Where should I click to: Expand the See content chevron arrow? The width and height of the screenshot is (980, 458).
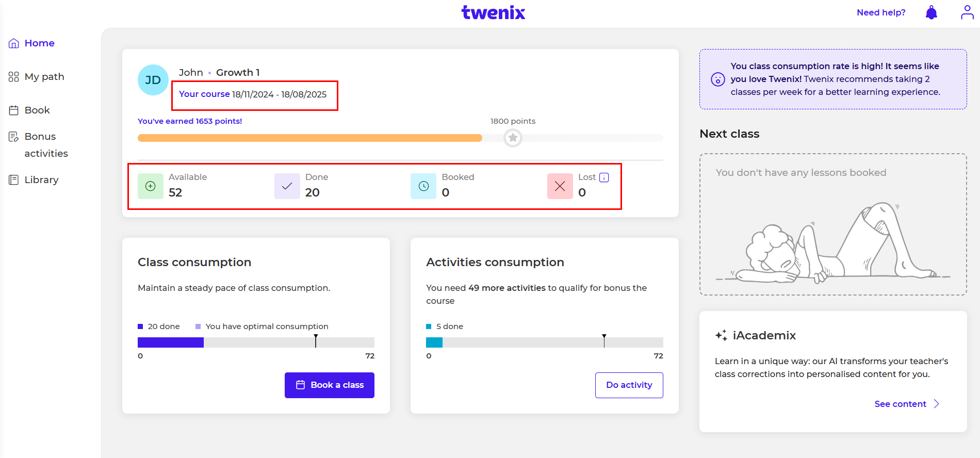pyautogui.click(x=937, y=404)
